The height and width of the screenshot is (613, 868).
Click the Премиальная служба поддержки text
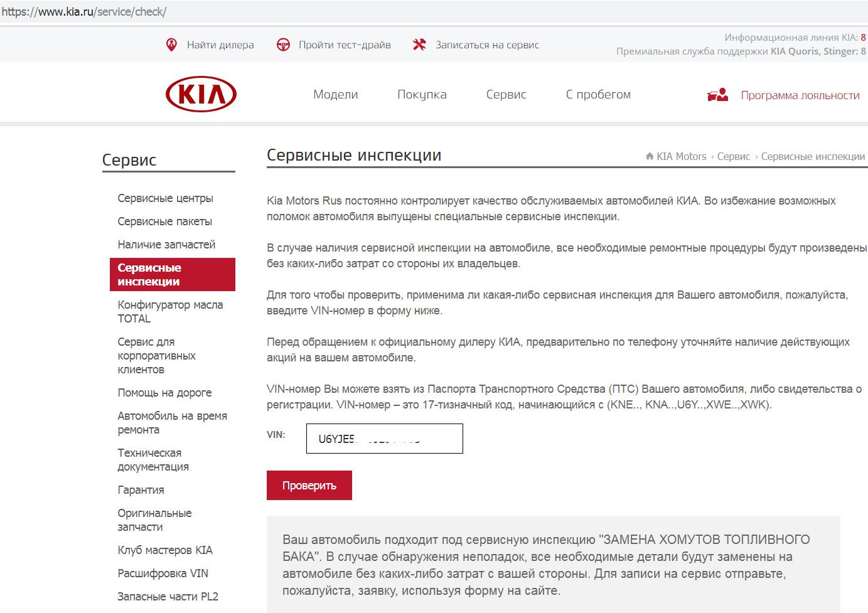pyautogui.click(x=741, y=51)
